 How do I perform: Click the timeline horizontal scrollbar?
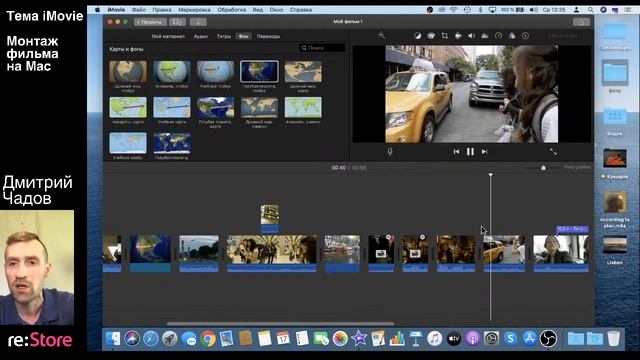click(280, 324)
